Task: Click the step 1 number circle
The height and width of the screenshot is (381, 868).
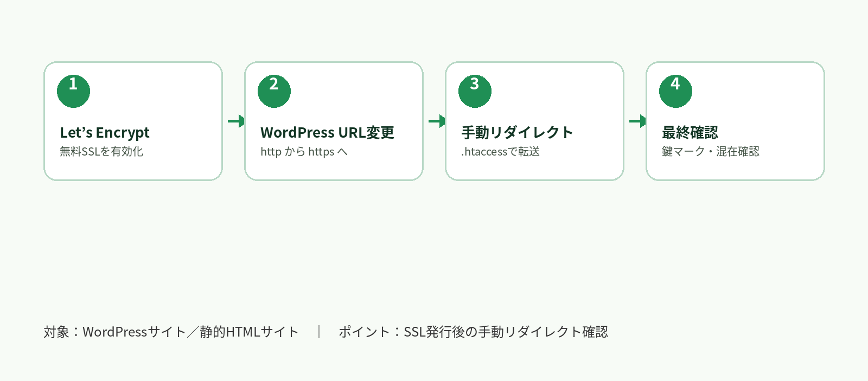Action: pos(73,91)
